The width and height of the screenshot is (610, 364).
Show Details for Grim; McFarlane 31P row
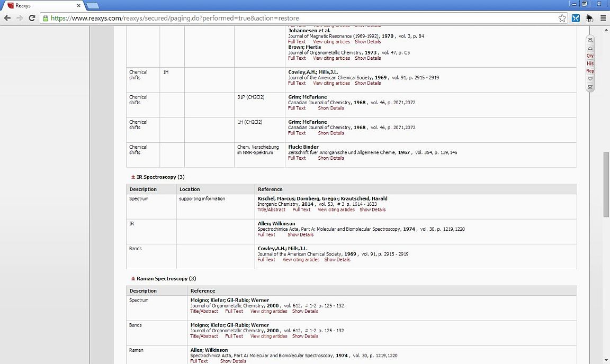coord(330,108)
